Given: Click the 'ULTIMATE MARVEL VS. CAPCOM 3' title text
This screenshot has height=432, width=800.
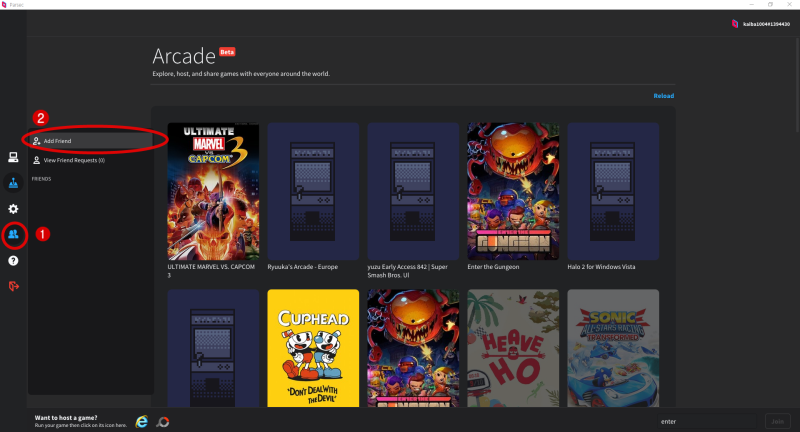Looking at the screenshot, I should tap(211, 271).
